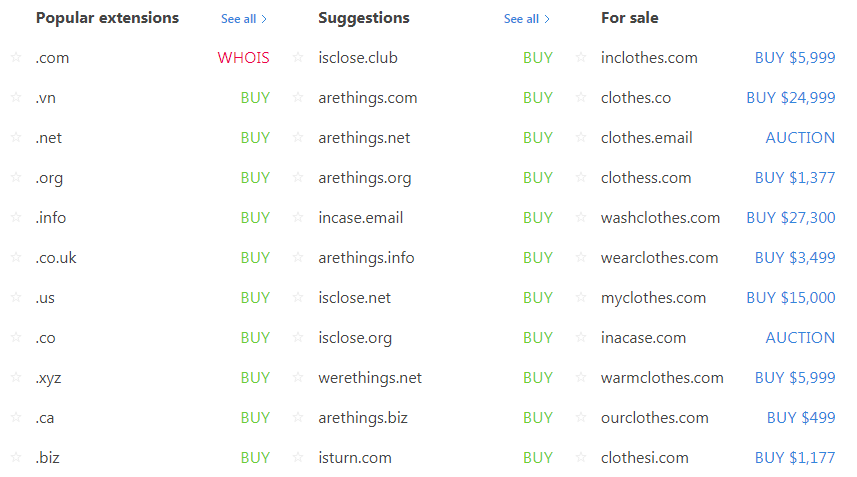Click star icon next to isclose.club

coord(298,57)
